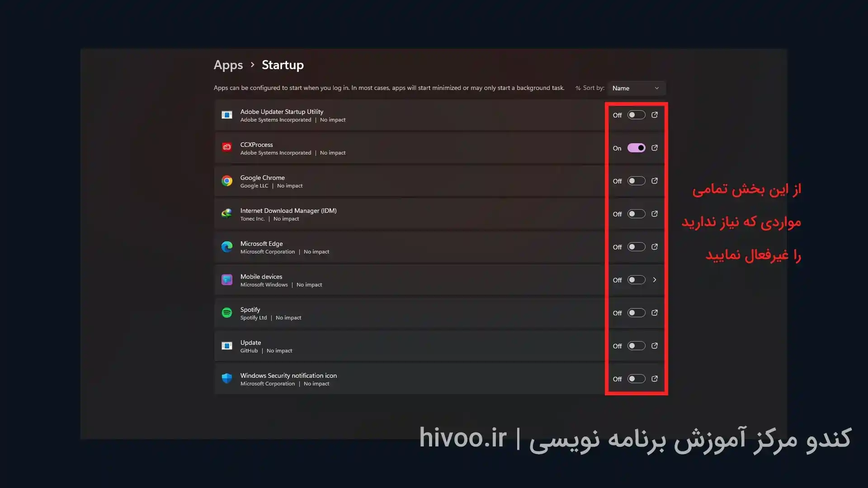Click external link for Adobe Updater Utility
Screen dimensions: 868x488
point(655,114)
